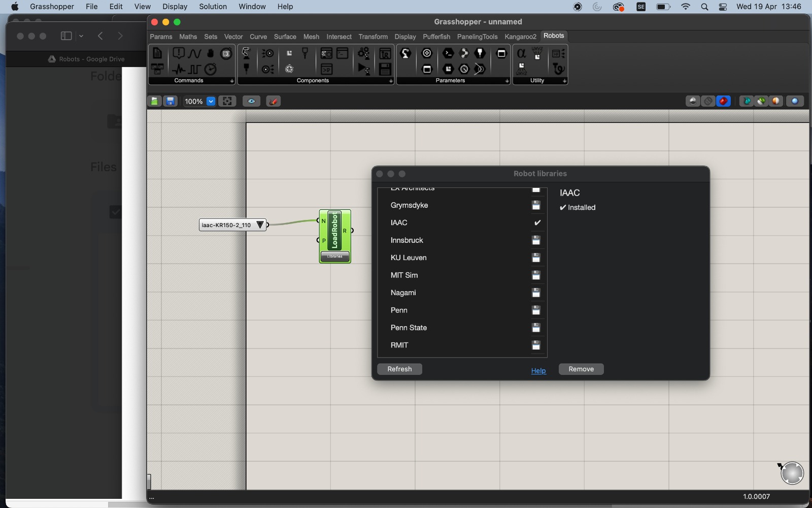Click the Refresh button in Robot libraries
Screen dimensions: 812x508
tap(399, 369)
